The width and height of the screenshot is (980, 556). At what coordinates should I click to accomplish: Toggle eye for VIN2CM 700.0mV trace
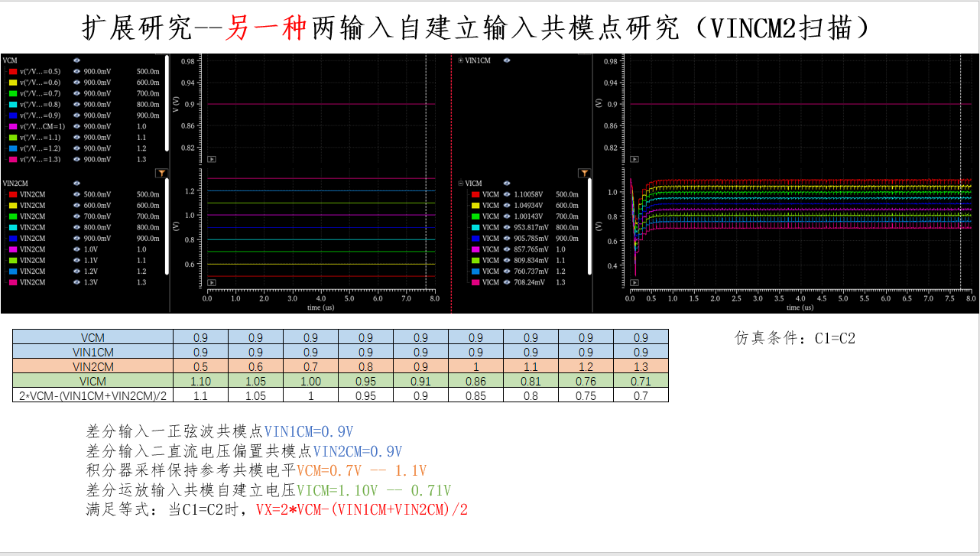77,216
